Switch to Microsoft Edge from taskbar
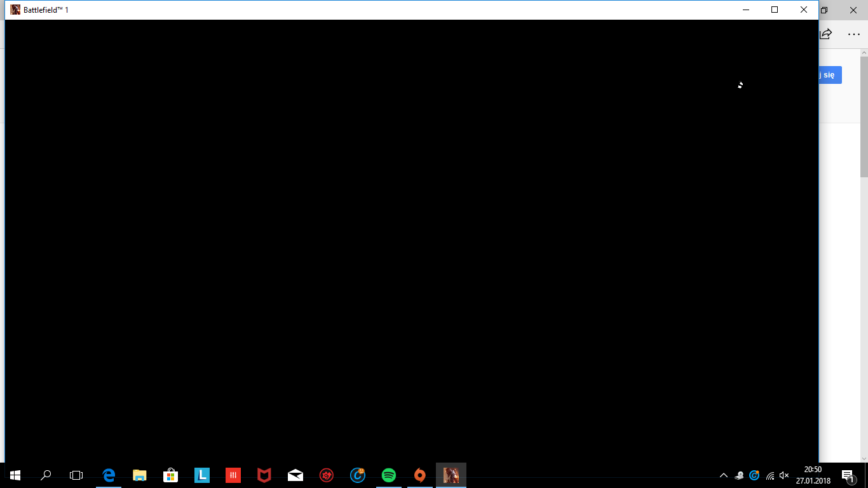This screenshot has height=488, width=868. click(x=109, y=475)
